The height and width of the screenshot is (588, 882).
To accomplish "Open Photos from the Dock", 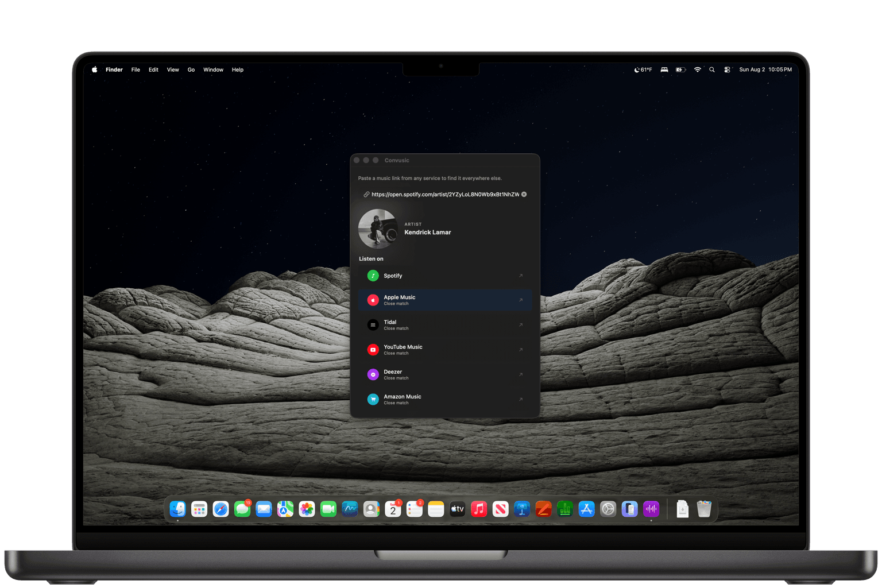I will 307,509.
